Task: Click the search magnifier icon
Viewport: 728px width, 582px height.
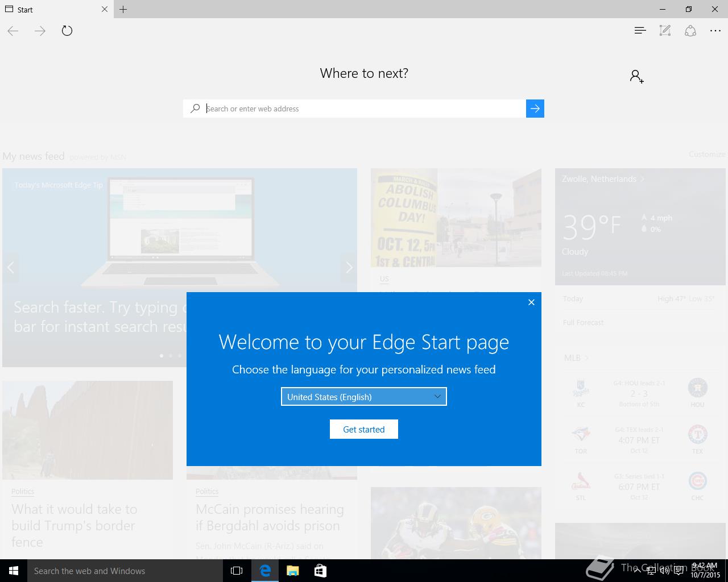Action: (195, 109)
